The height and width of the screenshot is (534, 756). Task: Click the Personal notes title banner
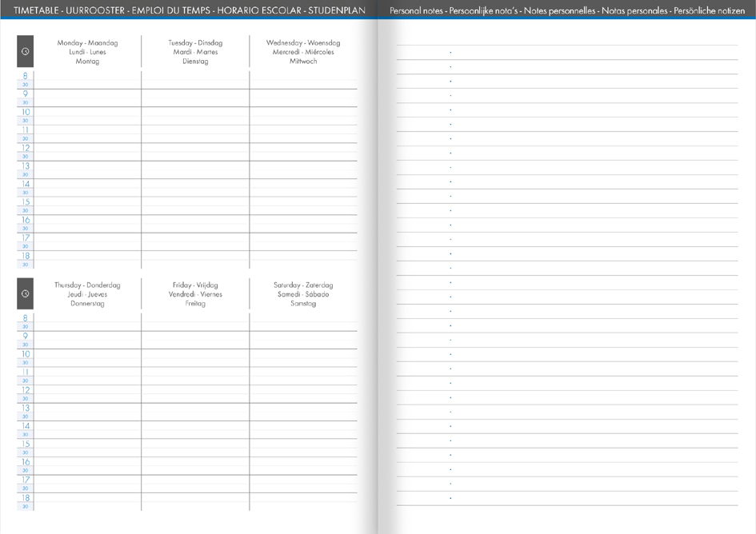coord(567,10)
